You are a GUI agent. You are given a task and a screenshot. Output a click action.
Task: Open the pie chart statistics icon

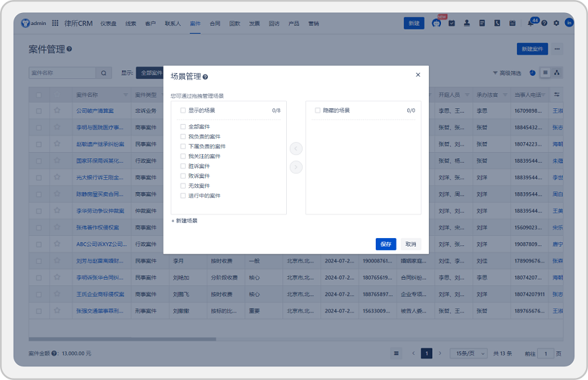point(532,73)
